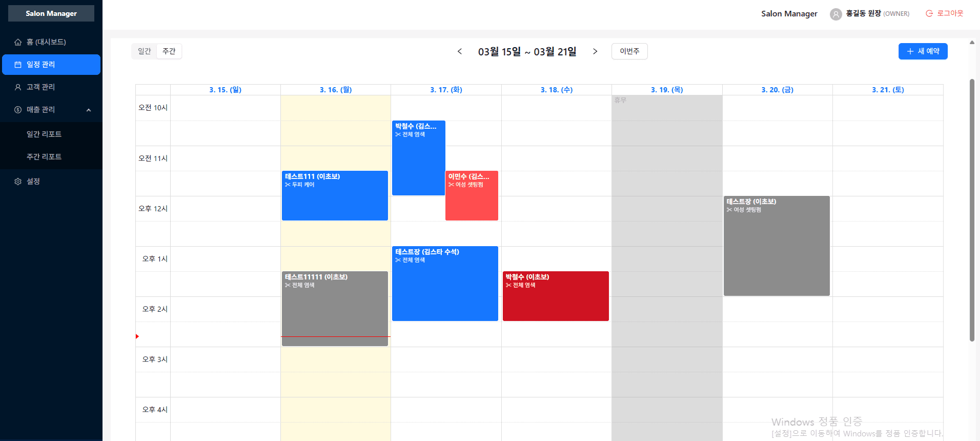The width and height of the screenshot is (980, 441).
Task: Open the 3. 18. (수) date header link
Action: (556, 90)
